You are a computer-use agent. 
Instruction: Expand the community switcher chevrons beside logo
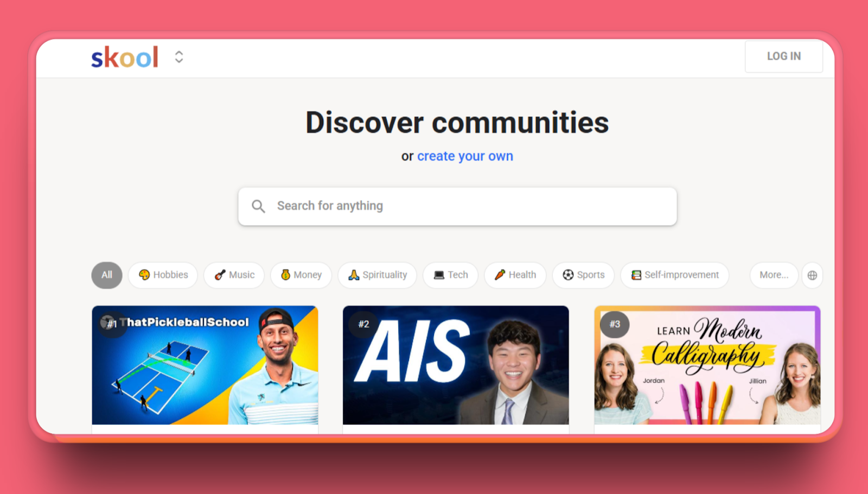pyautogui.click(x=179, y=57)
